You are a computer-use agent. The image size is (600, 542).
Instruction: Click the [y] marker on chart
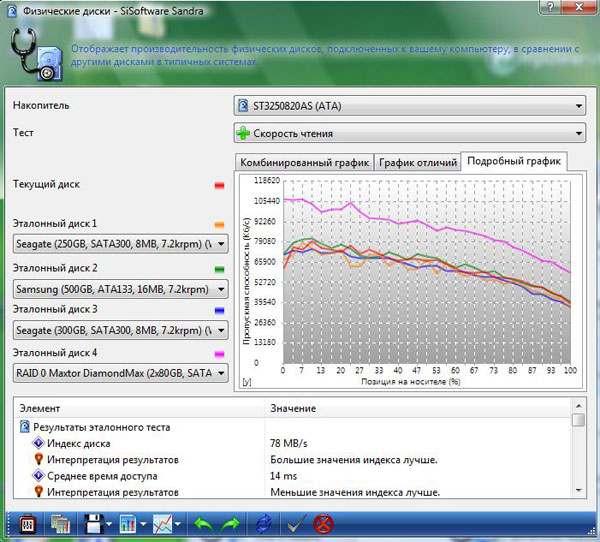[x=247, y=382]
